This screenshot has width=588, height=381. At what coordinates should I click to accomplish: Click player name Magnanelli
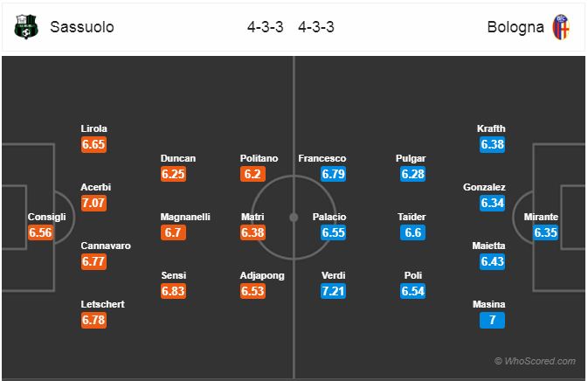coord(185,217)
